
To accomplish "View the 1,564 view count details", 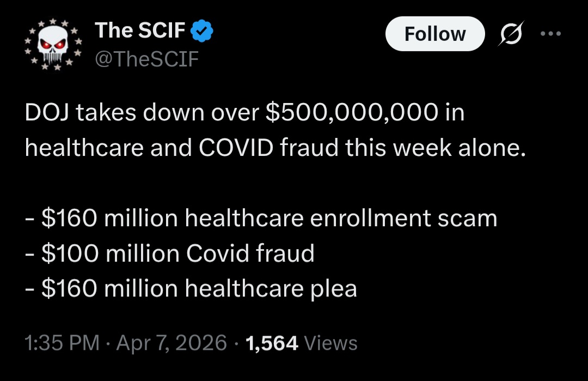I will pyautogui.click(x=272, y=343).
